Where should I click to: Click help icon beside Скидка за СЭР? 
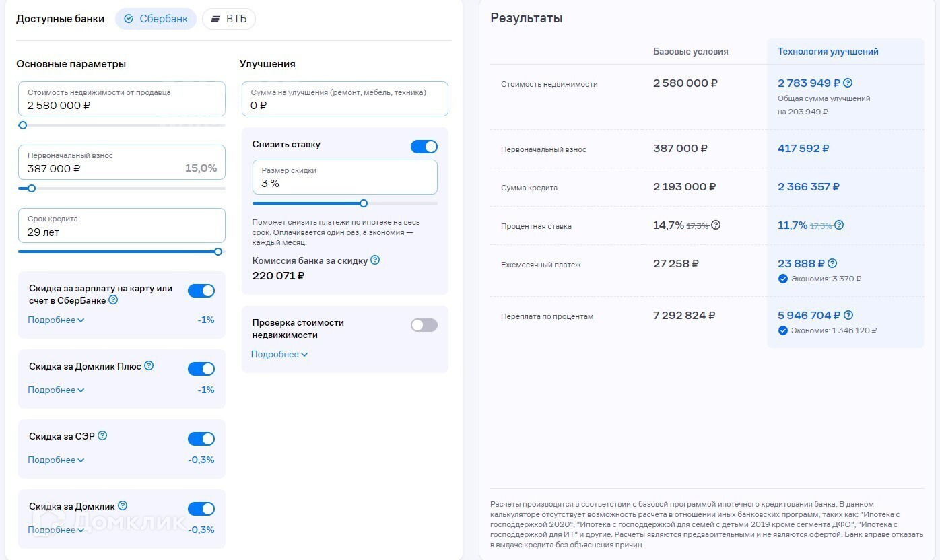102,436
